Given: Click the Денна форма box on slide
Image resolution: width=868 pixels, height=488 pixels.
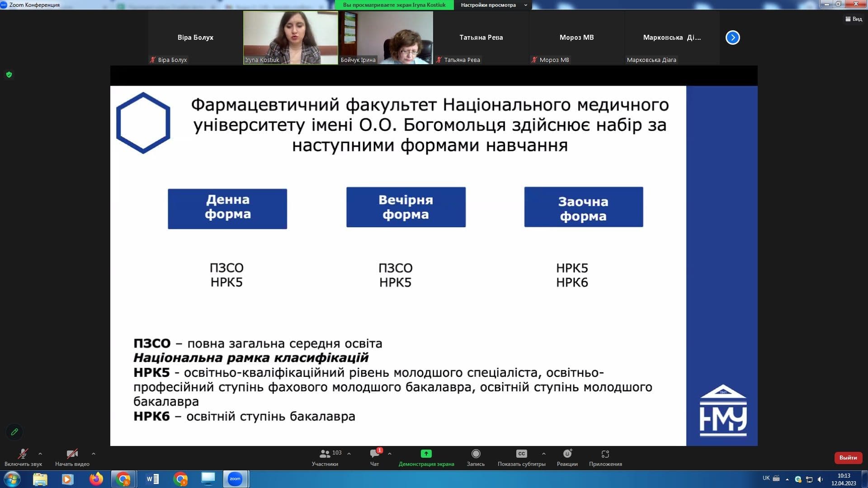Looking at the screenshot, I should click(x=227, y=209).
